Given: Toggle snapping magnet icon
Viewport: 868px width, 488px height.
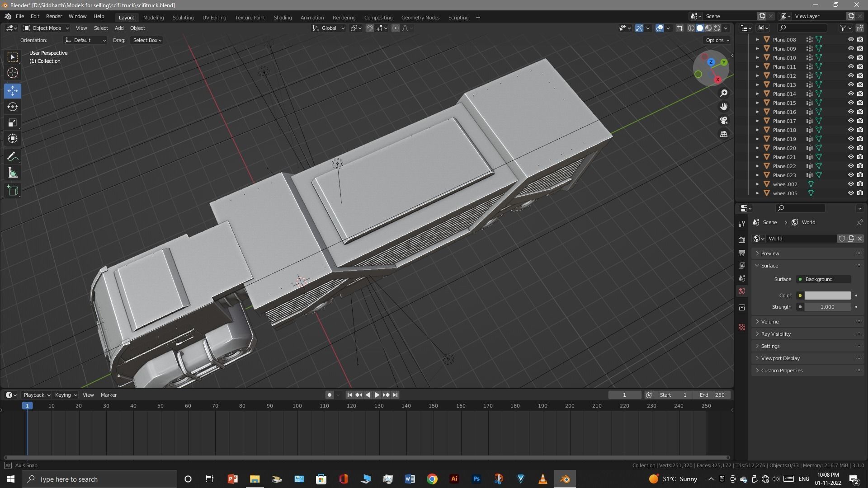Looking at the screenshot, I should pyautogui.click(x=369, y=28).
